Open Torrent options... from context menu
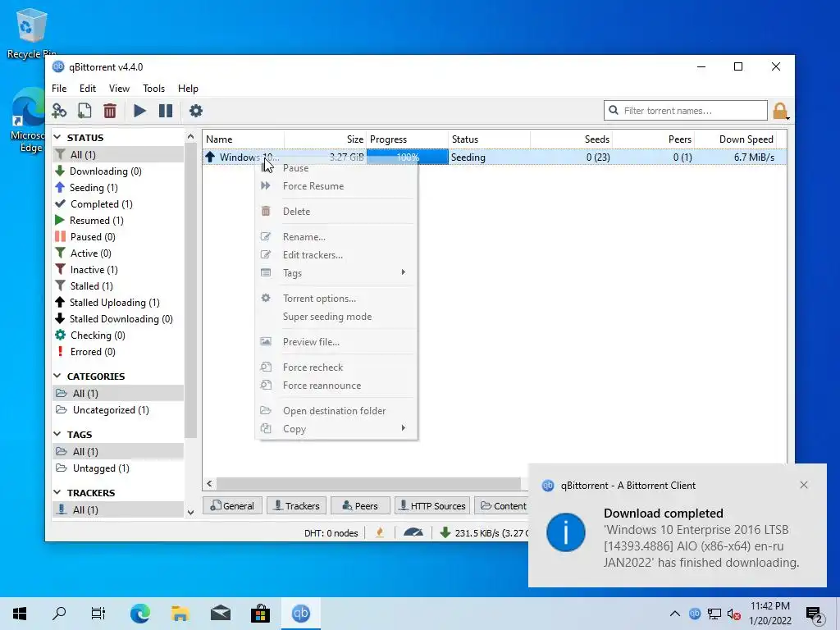This screenshot has width=840, height=630. point(336,299)
